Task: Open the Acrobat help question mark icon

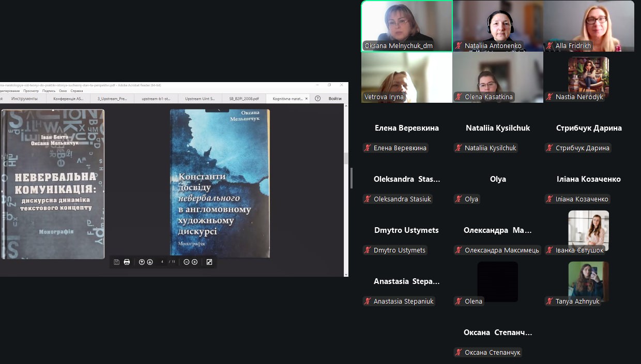Action: [x=318, y=98]
